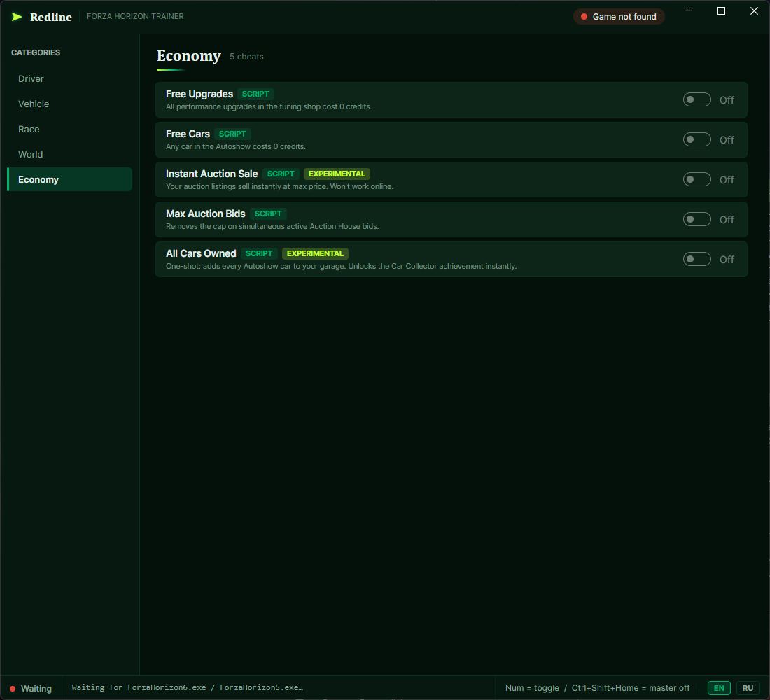Screen dimensions: 770x700
Task: Click the Instant Auction Sale title
Action: [211, 174]
